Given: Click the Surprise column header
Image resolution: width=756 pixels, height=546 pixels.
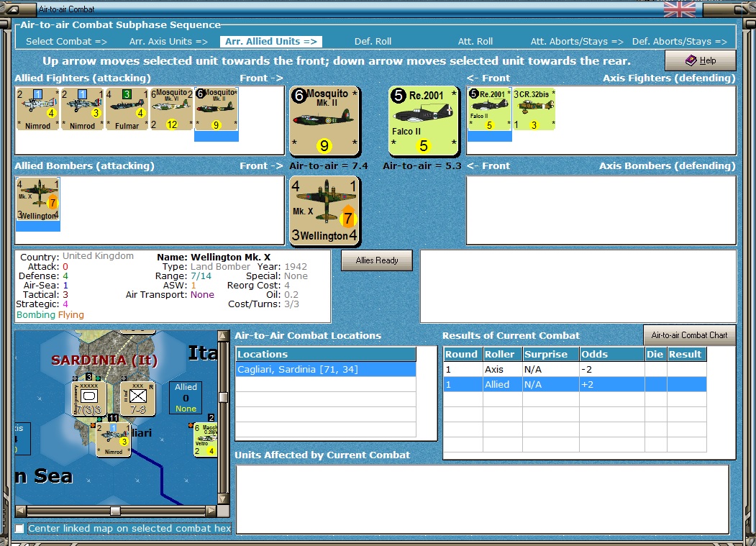Looking at the screenshot, I should point(550,354).
